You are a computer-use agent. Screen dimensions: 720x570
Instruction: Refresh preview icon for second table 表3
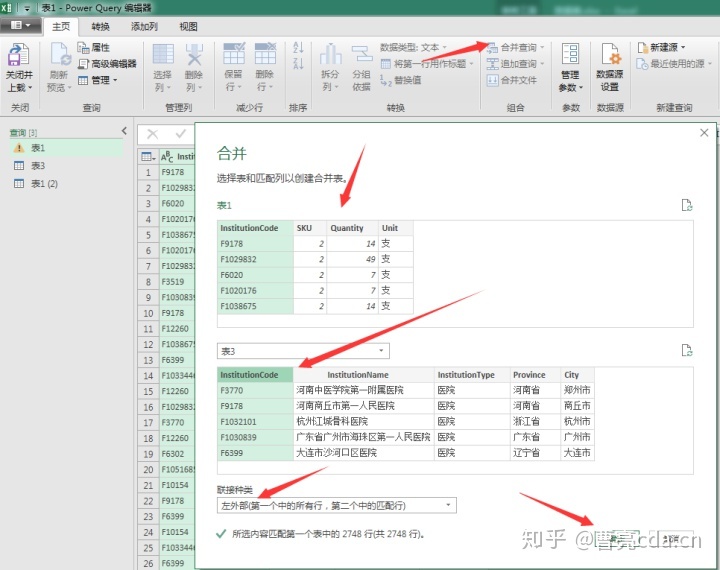point(687,350)
